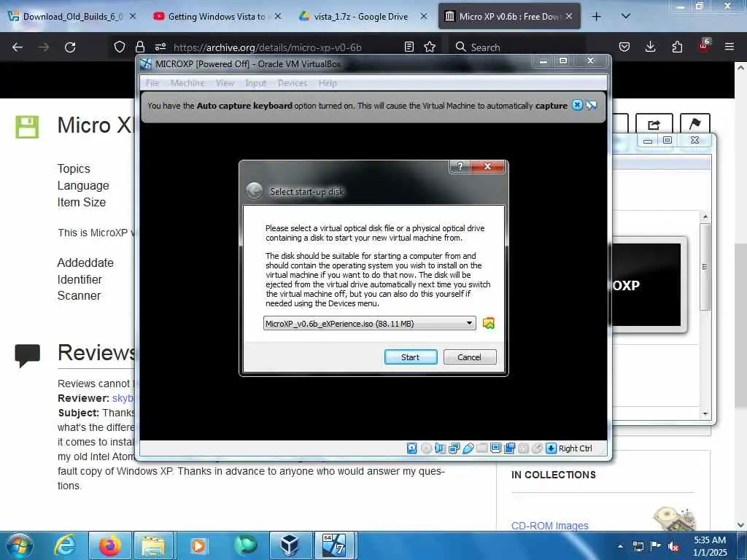
Task: Open the start-up disk ISO dropdown
Action: [x=369, y=323]
